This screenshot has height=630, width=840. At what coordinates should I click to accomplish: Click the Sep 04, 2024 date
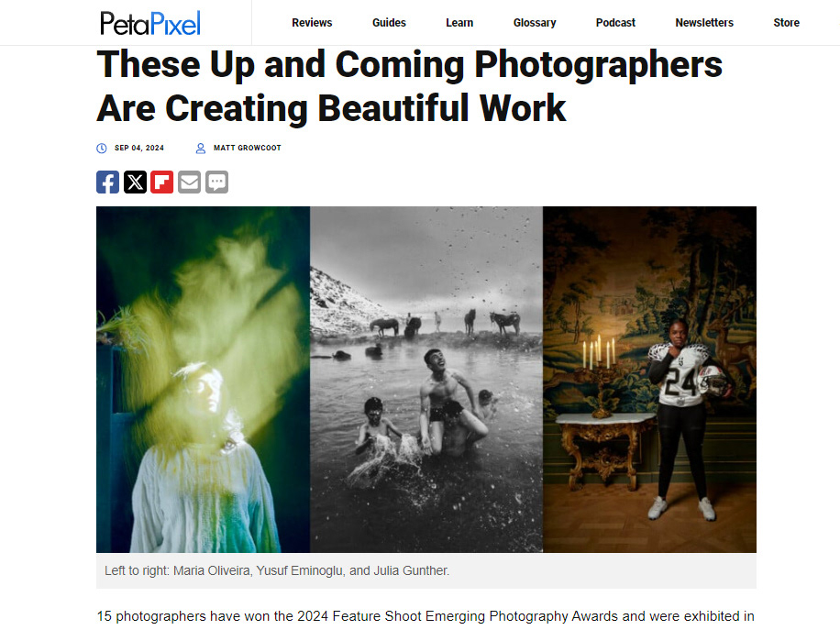(139, 148)
